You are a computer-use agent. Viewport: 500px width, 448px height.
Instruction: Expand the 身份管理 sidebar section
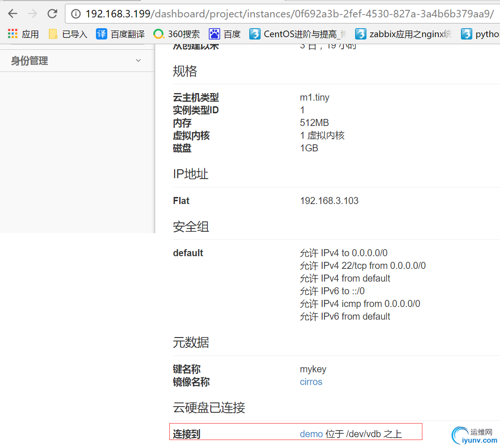point(76,61)
